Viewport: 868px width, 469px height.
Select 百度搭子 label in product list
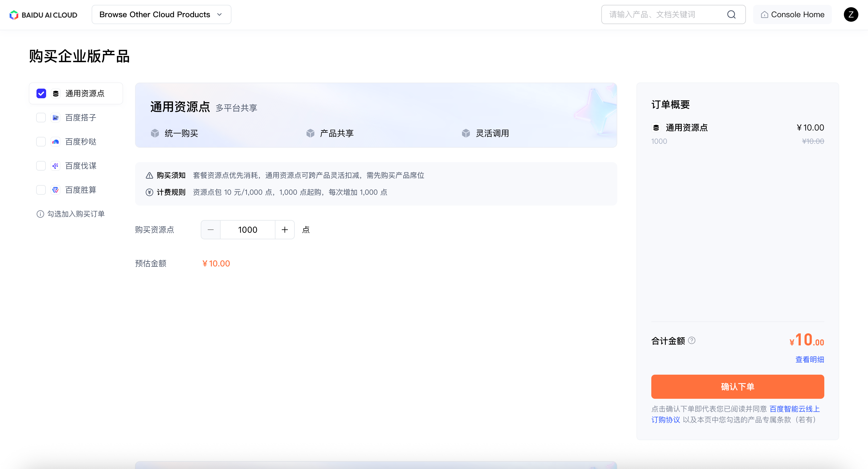point(81,118)
